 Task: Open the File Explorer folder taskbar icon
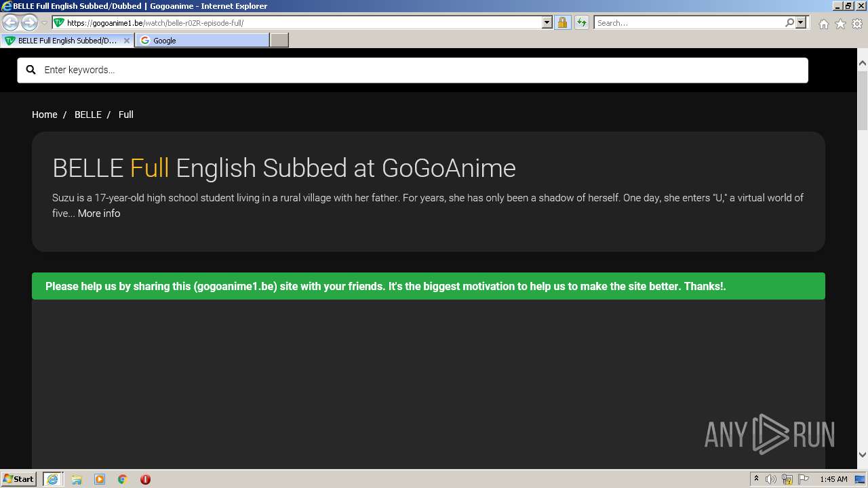pyautogui.click(x=77, y=479)
